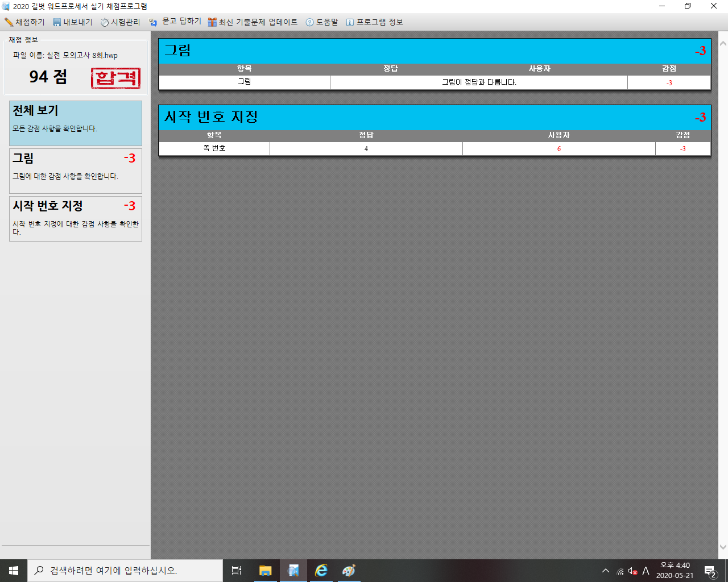Viewport: 728px width, 582px height.
Task: Click the IME language indicator A
Action: [x=646, y=571]
